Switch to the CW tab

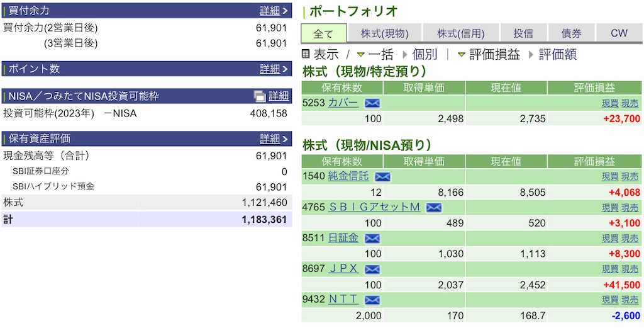tap(619, 34)
